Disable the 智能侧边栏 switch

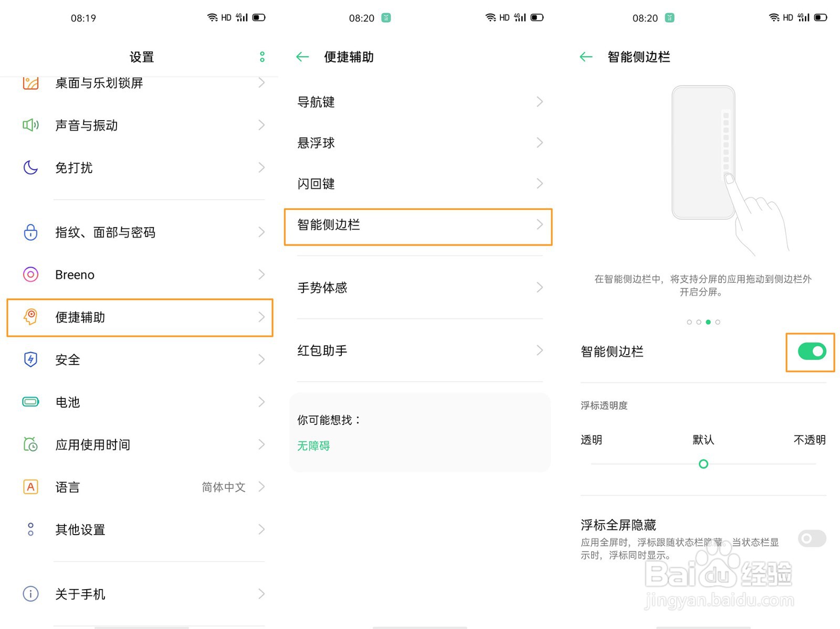[x=810, y=352]
